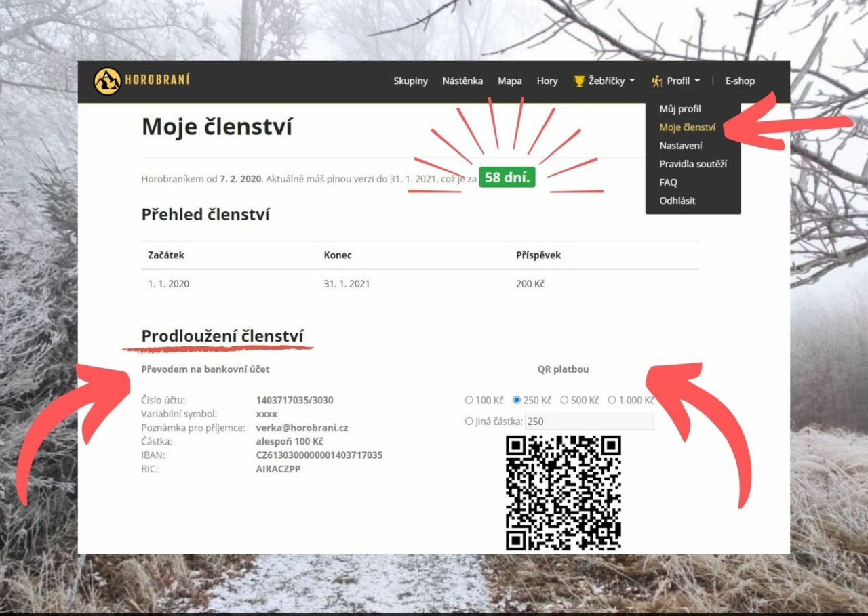Click the amount text alespoň 100 Kč
Image resolution: width=868 pixels, height=616 pixels.
[290, 441]
